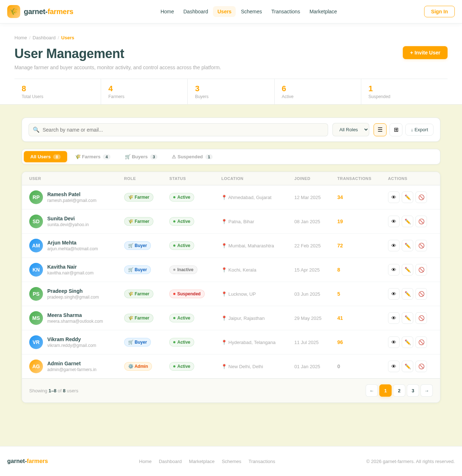This screenshot has height=476, width=462.
Task: View Ramesh Patel's profile with eye icon
Action: click(394, 197)
